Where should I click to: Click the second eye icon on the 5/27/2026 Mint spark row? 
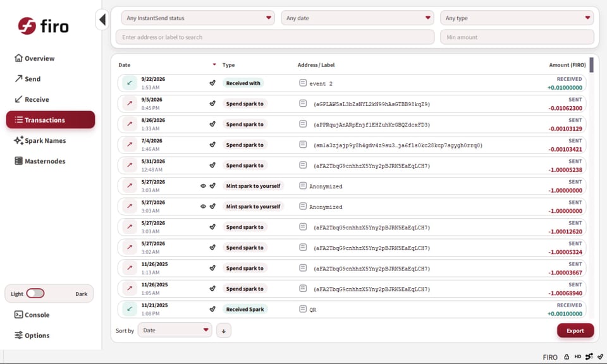click(x=203, y=206)
